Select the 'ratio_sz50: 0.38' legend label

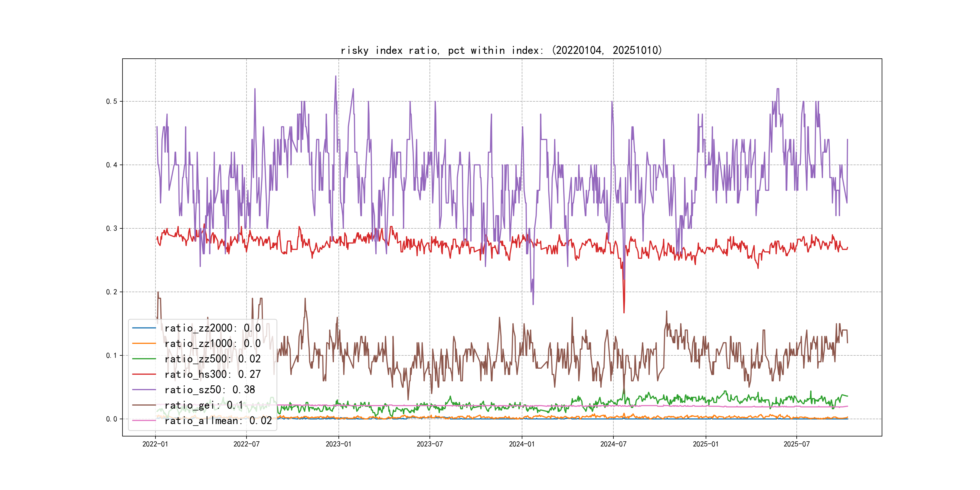pos(210,390)
